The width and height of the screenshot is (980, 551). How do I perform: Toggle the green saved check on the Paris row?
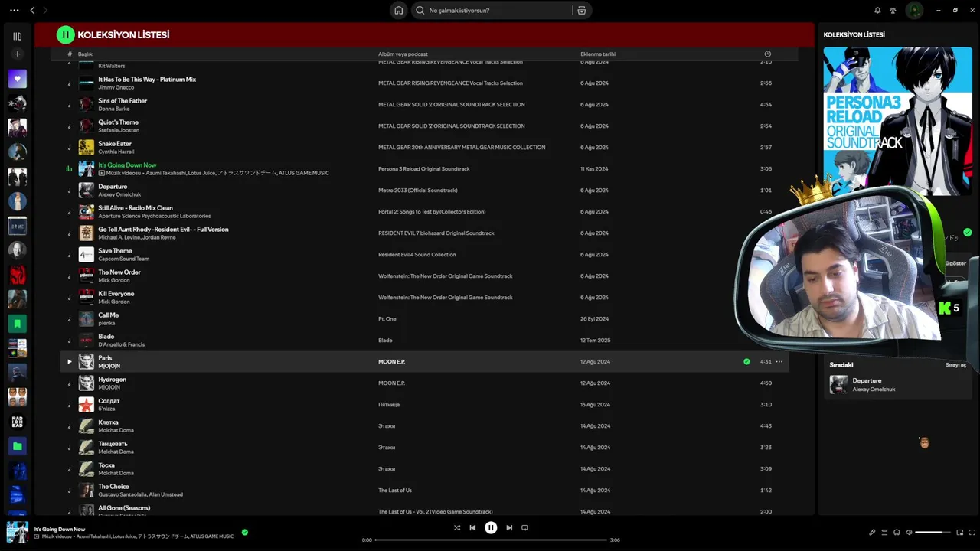coord(746,361)
